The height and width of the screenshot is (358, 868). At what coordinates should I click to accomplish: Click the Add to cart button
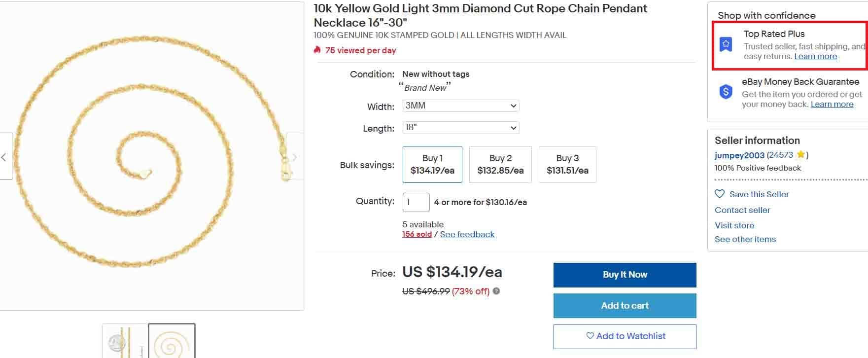tap(625, 306)
